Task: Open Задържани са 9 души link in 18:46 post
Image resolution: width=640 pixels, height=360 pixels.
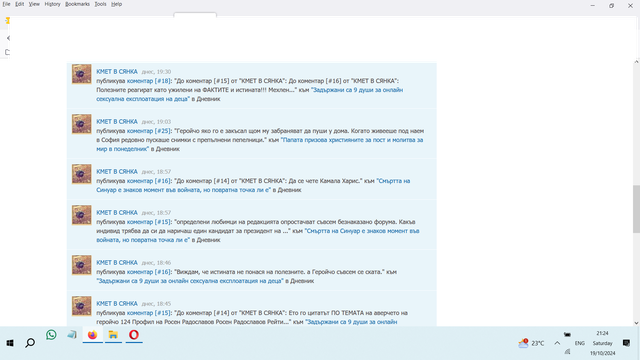Action: point(190,281)
